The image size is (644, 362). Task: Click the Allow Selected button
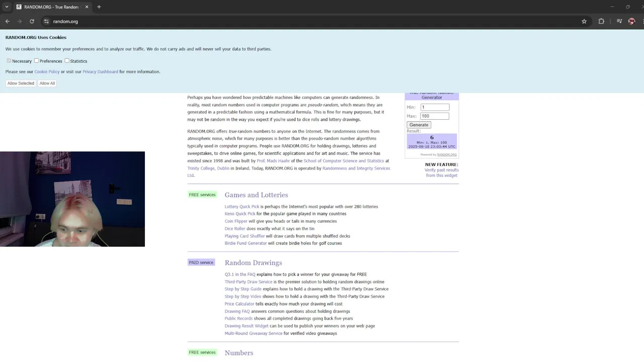(21, 83)
